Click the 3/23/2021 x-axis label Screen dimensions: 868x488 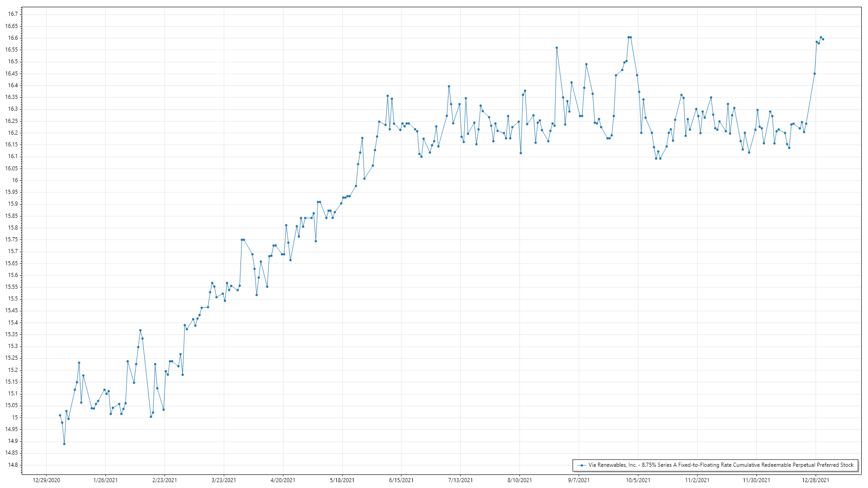point(224,480)
